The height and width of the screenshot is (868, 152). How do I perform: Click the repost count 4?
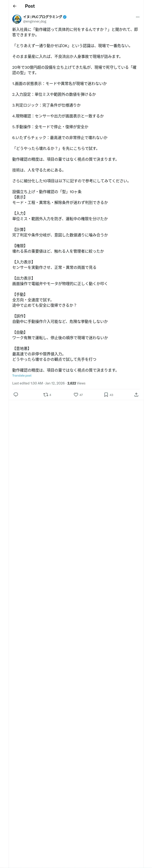50,395
